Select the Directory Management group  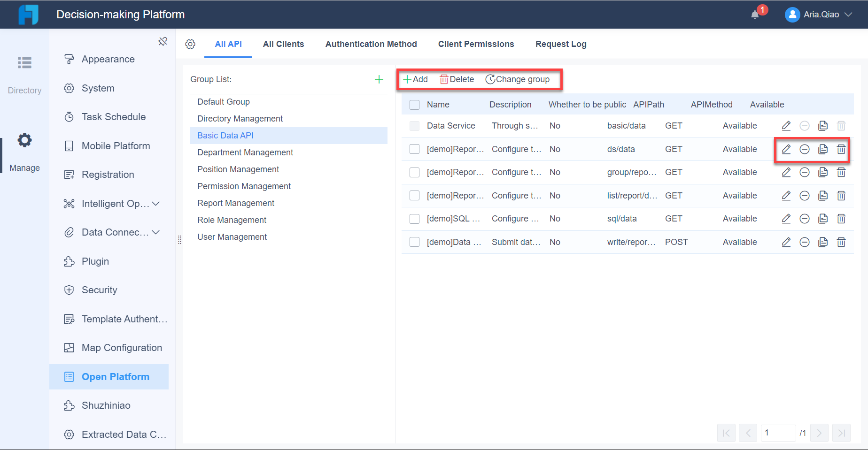click(289, 119)
